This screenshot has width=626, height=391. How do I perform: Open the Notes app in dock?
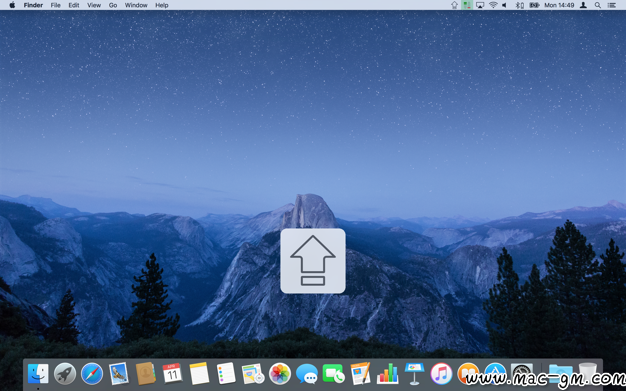199,374
